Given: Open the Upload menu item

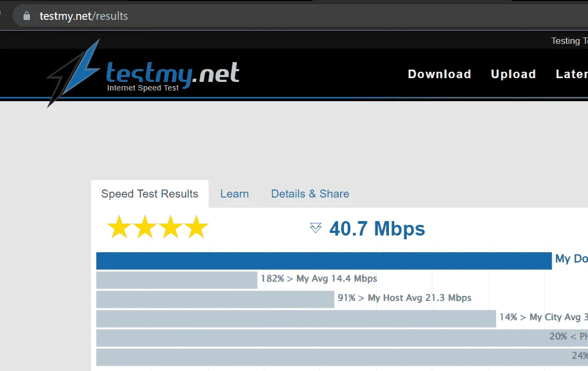Looking at the screenshot, I should pyautogui.click(x=513, y=74).
